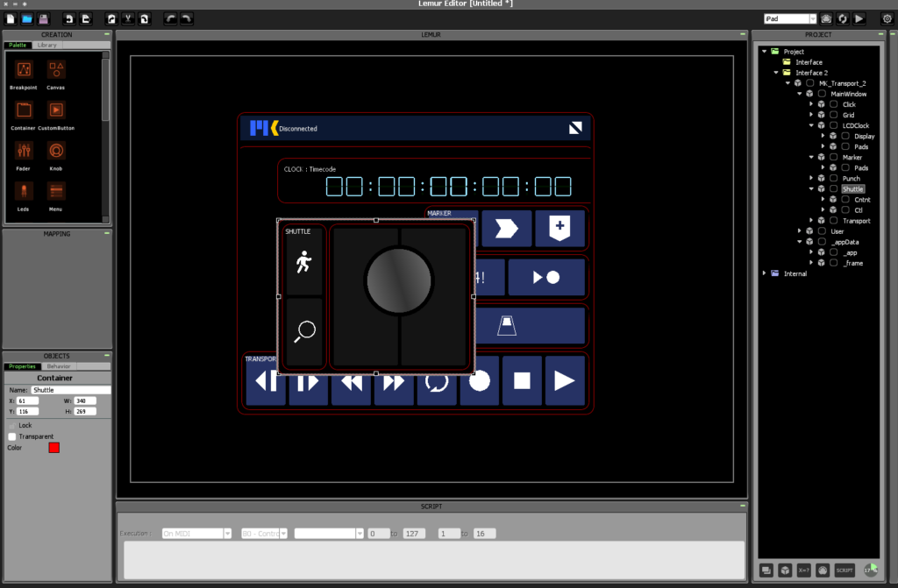The width and height of the screenshot is (898, 588).
Task: Toggle the Transparent checkbox
Action: (x=12, y=436)
